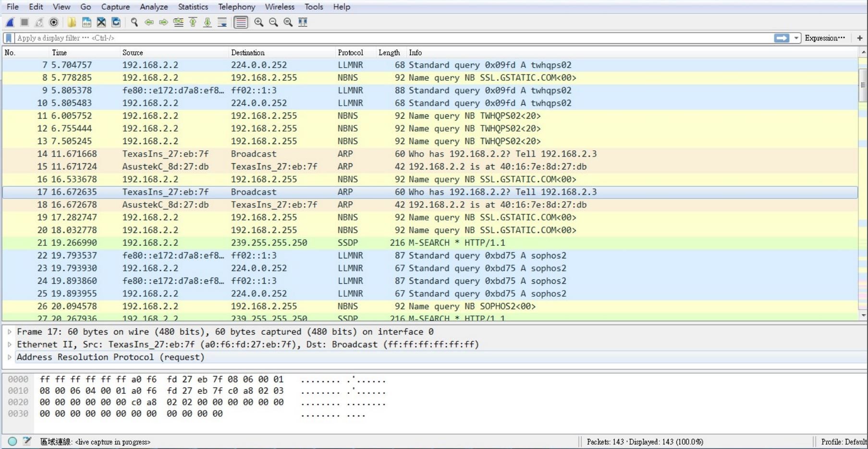Viewport: 868px width, 449px height.
Task: Click hex offset 0020 row bytes
Action: coord(161,402)
